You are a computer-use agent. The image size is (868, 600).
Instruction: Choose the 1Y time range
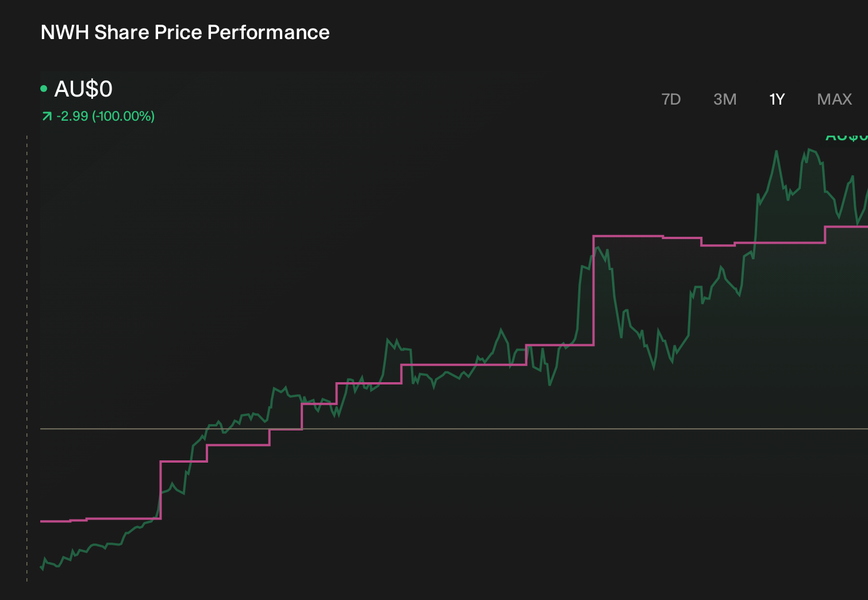[x=777, y=99]
